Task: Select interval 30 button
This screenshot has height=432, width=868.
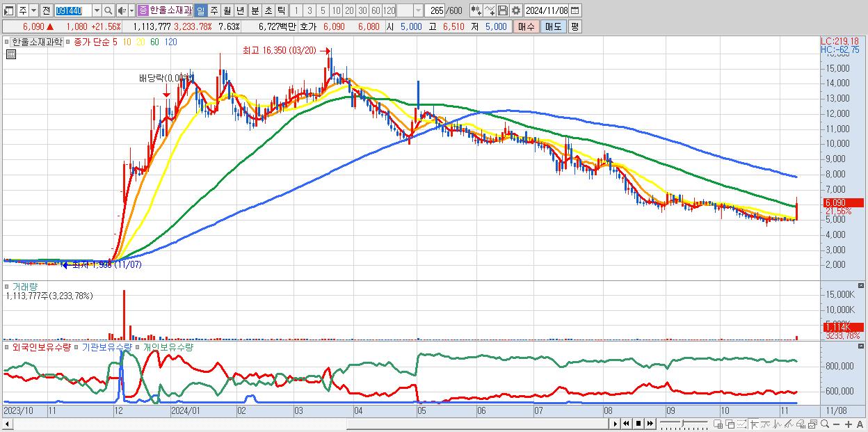Action: [362, 10]
